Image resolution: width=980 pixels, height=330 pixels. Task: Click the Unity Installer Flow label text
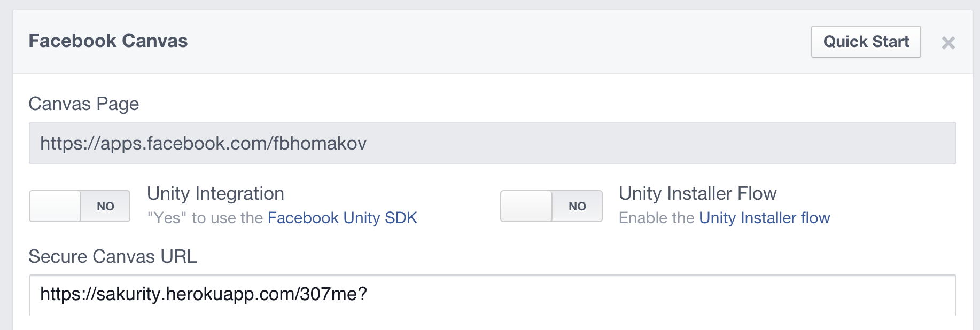[x=697, y=193]
